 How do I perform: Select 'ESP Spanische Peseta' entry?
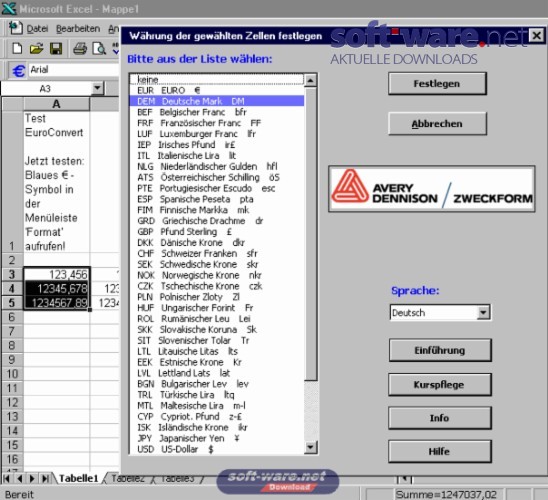point(217,199)
